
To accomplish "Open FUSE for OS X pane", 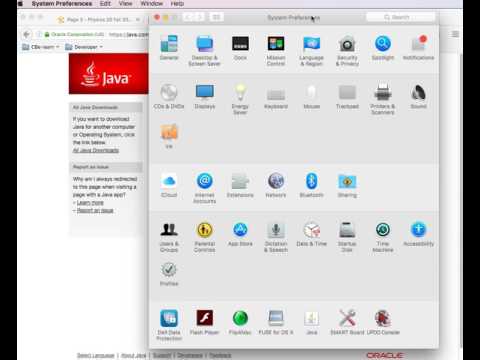I will coord(276,322).
